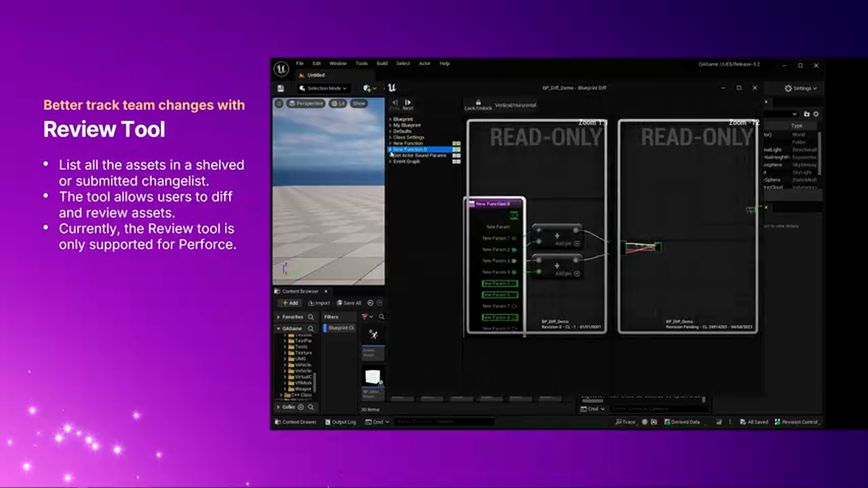Toggle the Blueprint Class filter

click(x=340, y=328)
